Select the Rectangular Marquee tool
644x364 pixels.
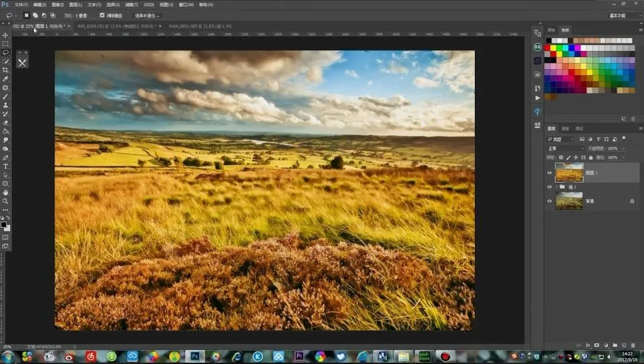click(5, 44)
